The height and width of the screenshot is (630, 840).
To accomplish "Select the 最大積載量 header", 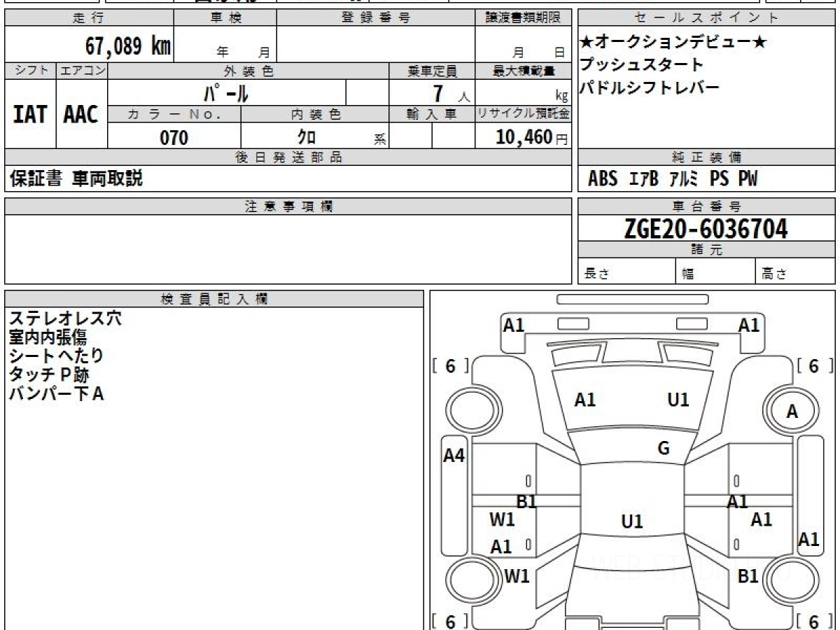I will [x=524, y=71].
